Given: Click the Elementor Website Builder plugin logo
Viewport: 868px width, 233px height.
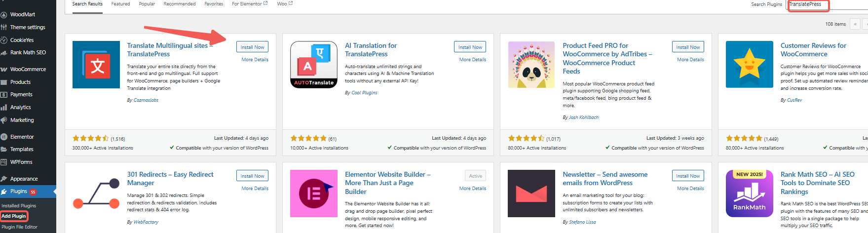Looking at the screenshot, I should (x=314, y=194).
